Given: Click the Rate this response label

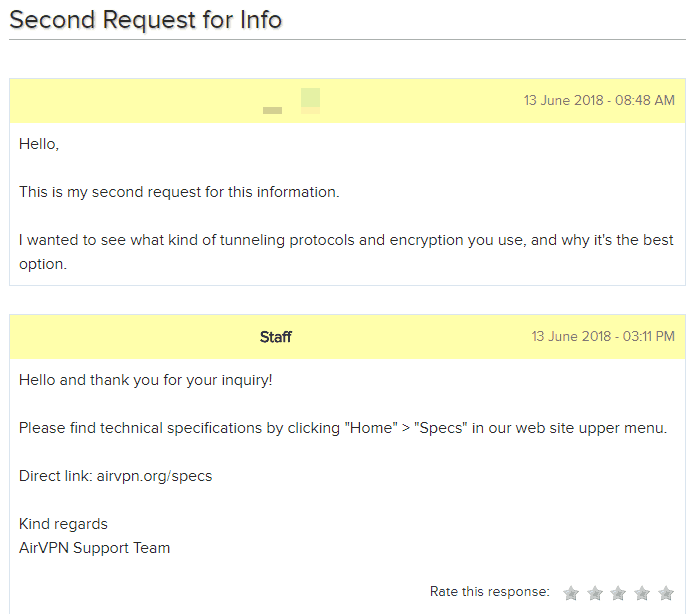Looking at the screenshot, I should (490, 592).
